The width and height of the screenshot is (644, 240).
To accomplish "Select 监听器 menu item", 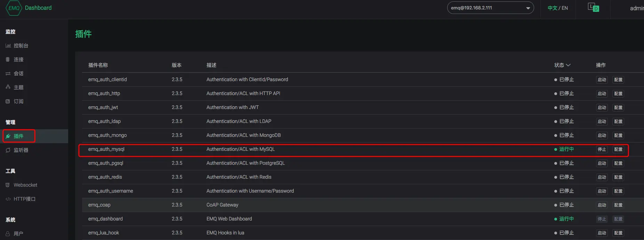I will (21, 150).
